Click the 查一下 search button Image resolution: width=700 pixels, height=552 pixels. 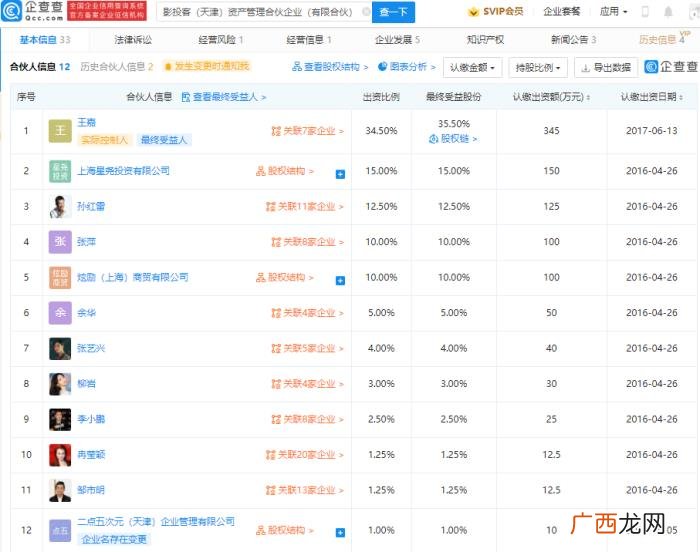(x=393, y=12)
